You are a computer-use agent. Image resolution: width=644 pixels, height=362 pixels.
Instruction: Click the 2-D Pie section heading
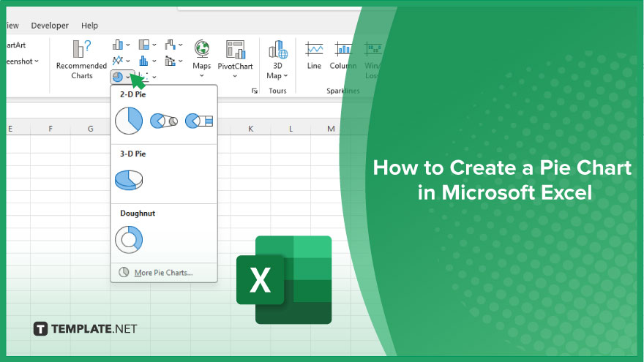point(132,94)
